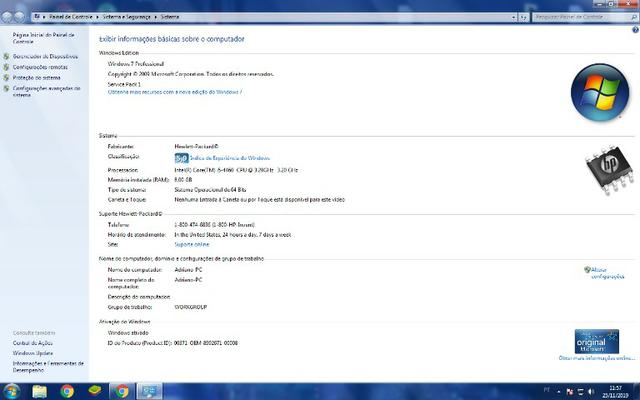Viewport: 640px width, 400px height.
Task: Select the processor Intel Core value text
Action: (236, 170)
